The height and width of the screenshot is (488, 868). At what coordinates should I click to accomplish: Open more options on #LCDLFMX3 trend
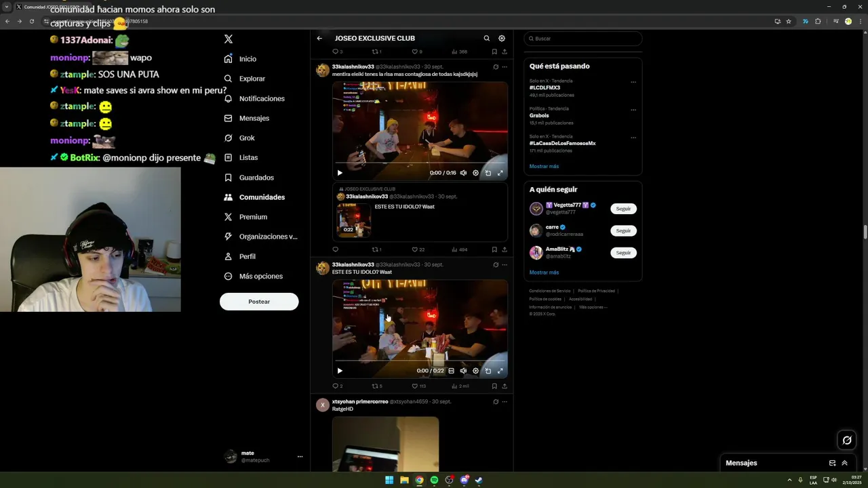click(633, 82)
